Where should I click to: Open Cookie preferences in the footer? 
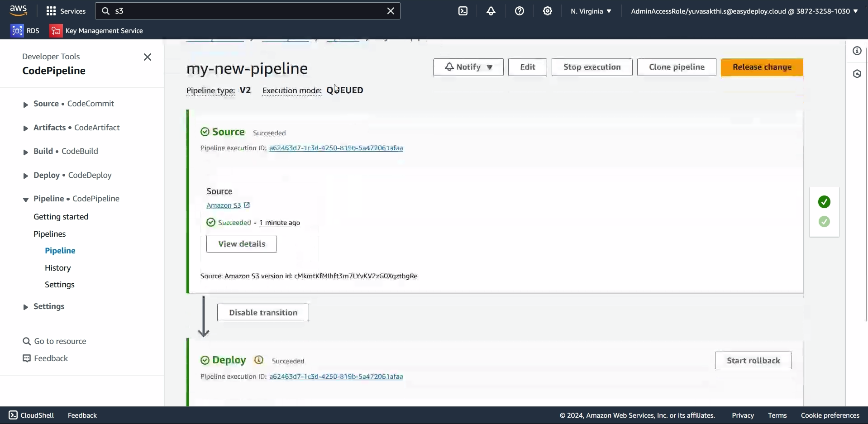[830, 415]
